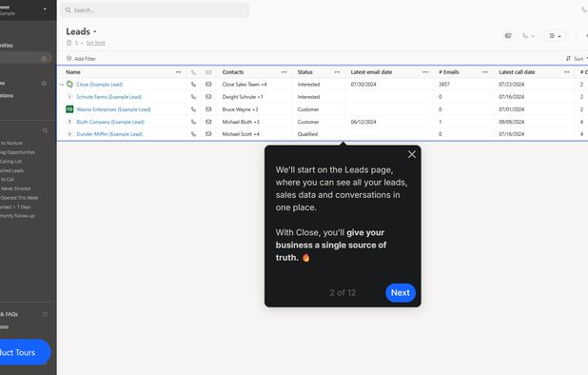The width and height of the screenshot is (588, 375).
Task: Click the Qualified status cell
Action: (307, 134)
